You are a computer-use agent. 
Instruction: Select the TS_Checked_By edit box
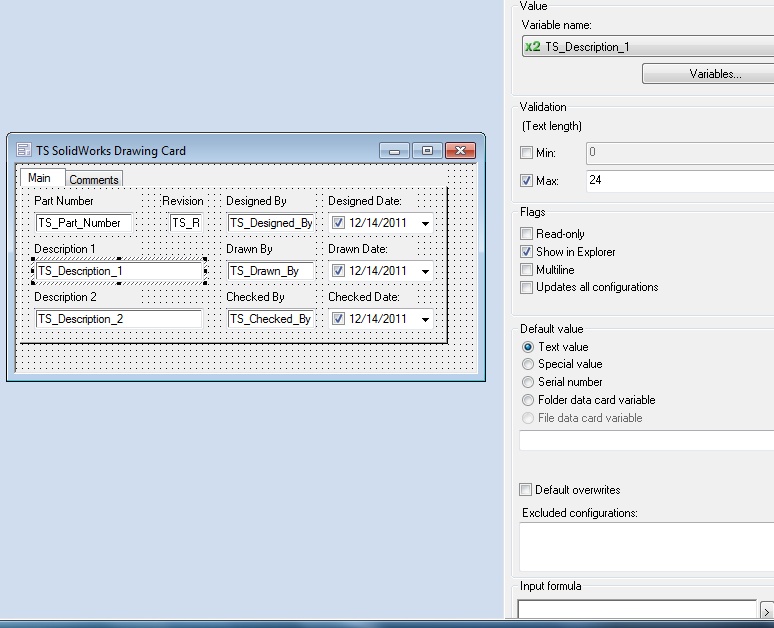tap(271, 318)
